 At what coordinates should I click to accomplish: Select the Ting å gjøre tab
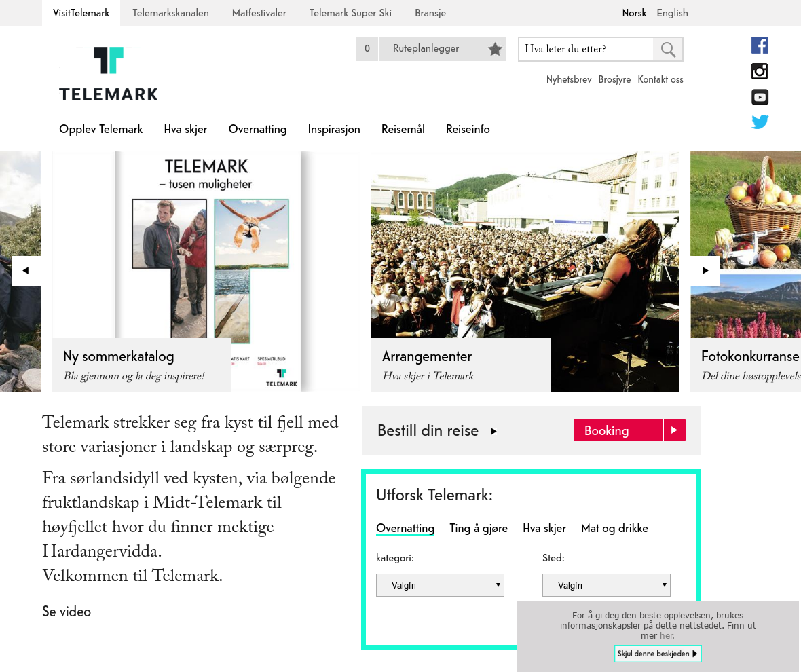[479, 528]
